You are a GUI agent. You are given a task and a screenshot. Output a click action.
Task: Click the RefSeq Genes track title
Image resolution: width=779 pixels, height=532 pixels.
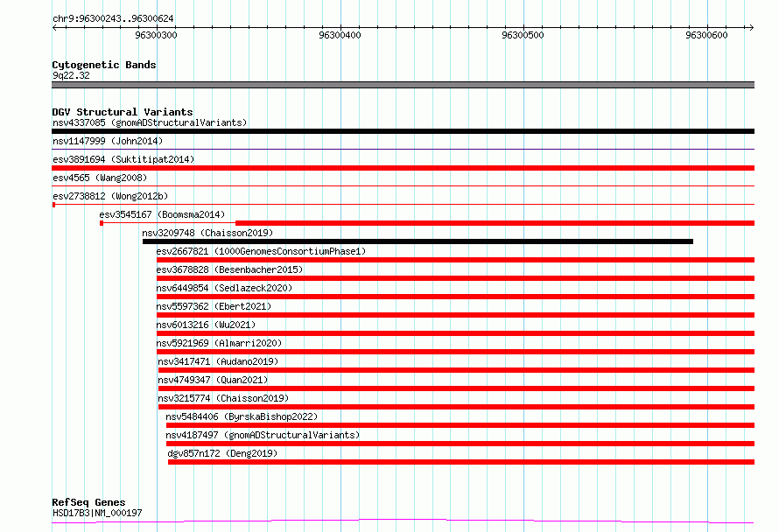pos(88,503)
